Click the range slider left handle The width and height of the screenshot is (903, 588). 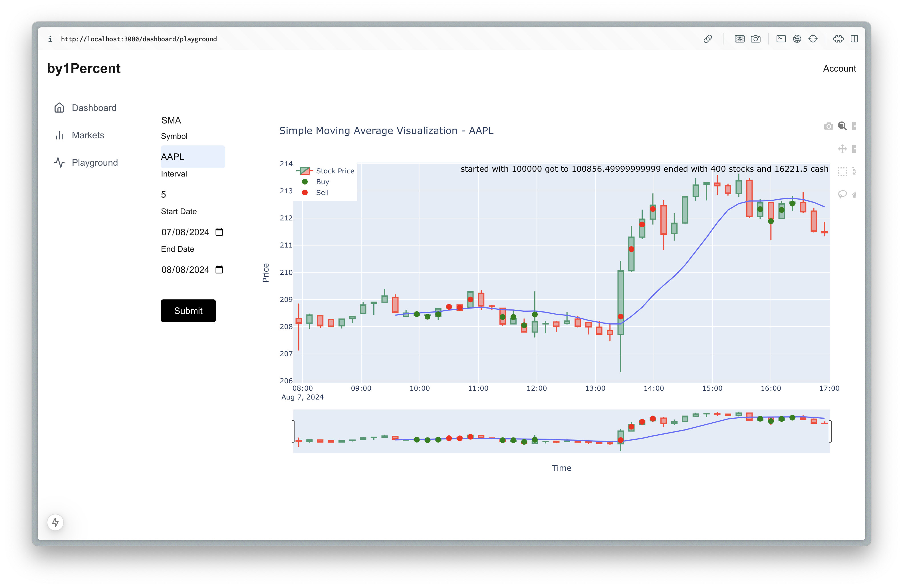(x=293, y=431)
